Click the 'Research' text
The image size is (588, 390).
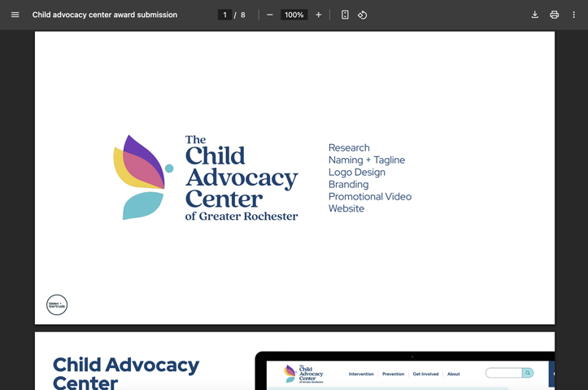pos(349,147)
